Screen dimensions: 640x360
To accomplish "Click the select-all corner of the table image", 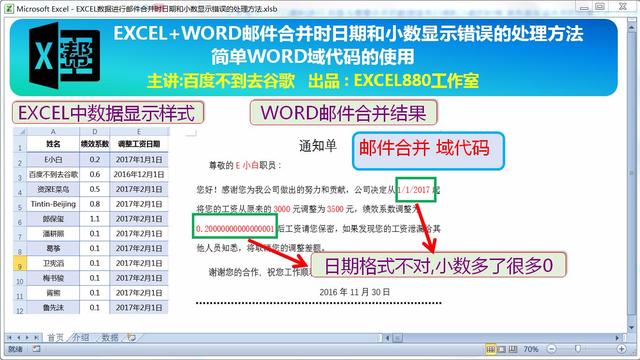I will (x=20, y=131).
